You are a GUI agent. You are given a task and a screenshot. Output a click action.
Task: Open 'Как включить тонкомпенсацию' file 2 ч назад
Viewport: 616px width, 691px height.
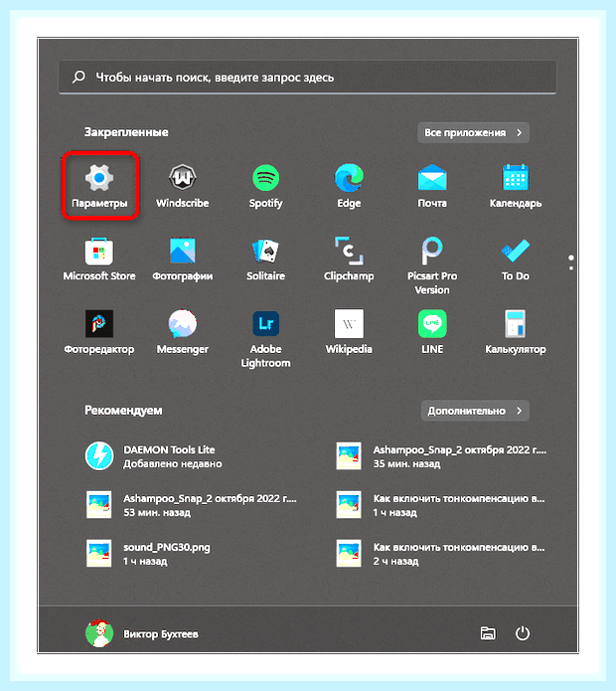442,554
